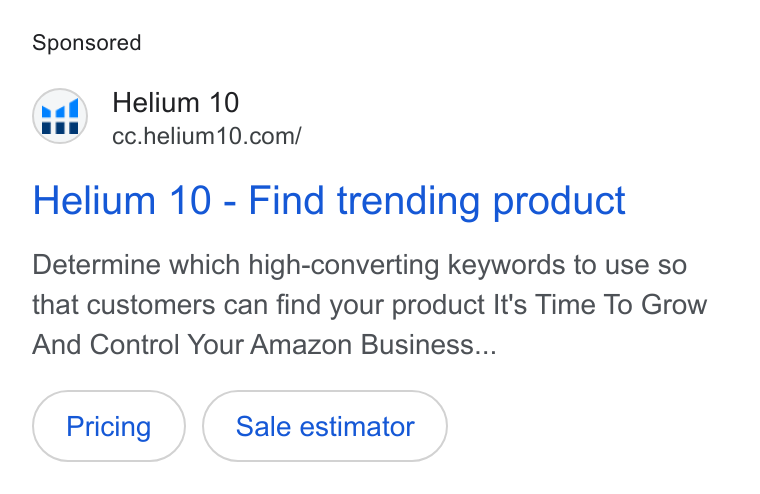The image size is (760, 494).
Task: Click the Helium 10 advertiser name
Action: point(175,103)
